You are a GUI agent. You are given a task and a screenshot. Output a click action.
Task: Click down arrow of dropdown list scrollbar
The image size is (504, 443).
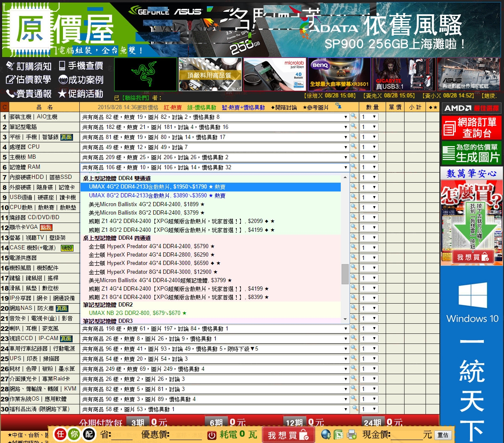[345, 319]
